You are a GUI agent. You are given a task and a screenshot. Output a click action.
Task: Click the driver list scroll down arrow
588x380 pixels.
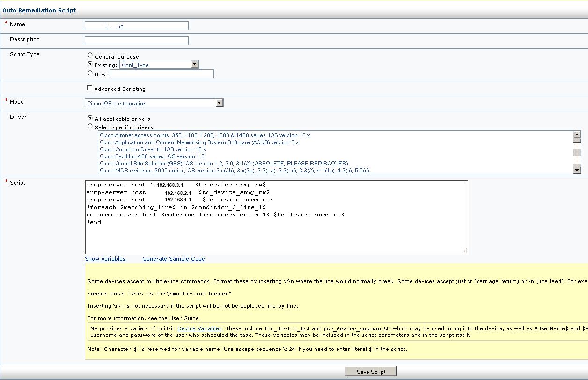coord(577,170)
